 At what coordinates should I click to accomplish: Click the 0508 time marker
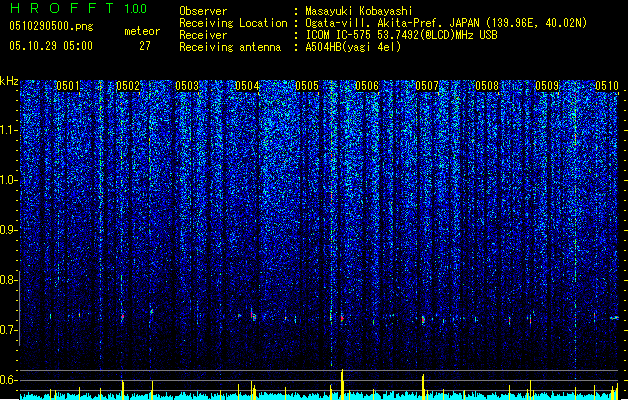pyautogui.click(x=487, y=86)
